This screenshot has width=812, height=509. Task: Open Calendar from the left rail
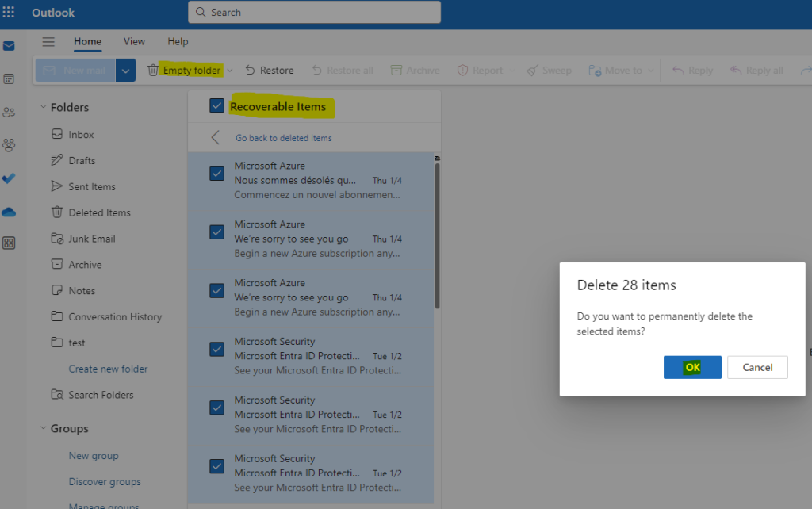click(x=9, y=78)
